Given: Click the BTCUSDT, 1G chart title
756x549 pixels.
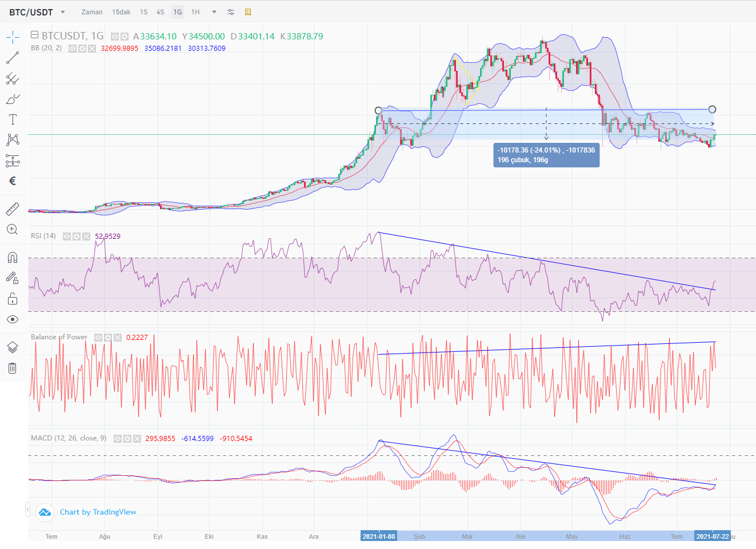Looking at the screenshot, I should 73,36.
